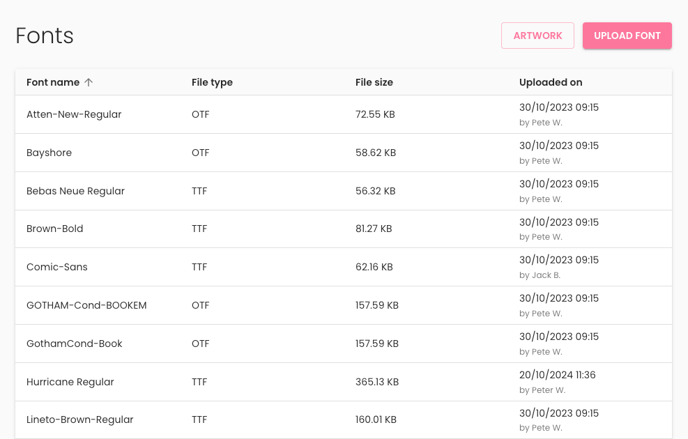Sort by File type column header
The width and height of the screenshot is (688, 439).
coord(212,82)
